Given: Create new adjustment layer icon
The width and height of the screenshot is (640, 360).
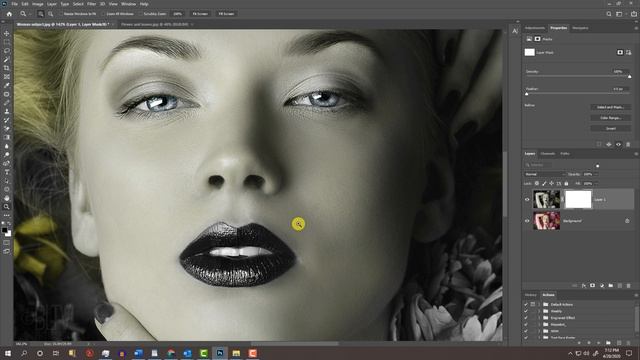Looking at the screenshot, I should coord(602,286).
